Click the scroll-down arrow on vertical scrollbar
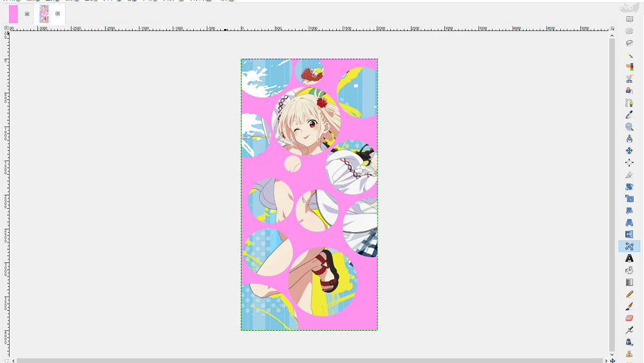The image size is (644, 363). coord(612,355)
